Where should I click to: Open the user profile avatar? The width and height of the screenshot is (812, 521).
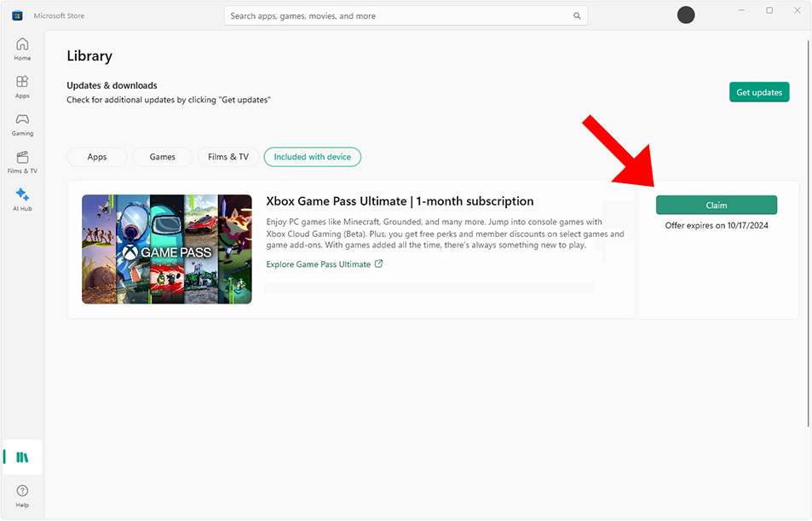coord(686,15)
